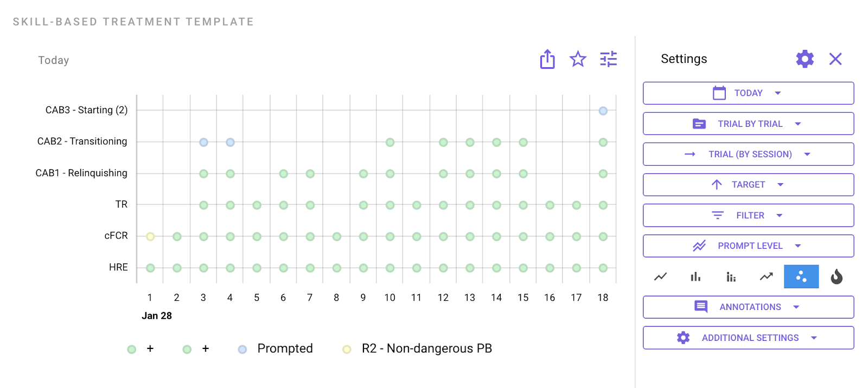Toggle the Prompted legend series
Screen dimensions: 868x388
(x=276, y=349)
